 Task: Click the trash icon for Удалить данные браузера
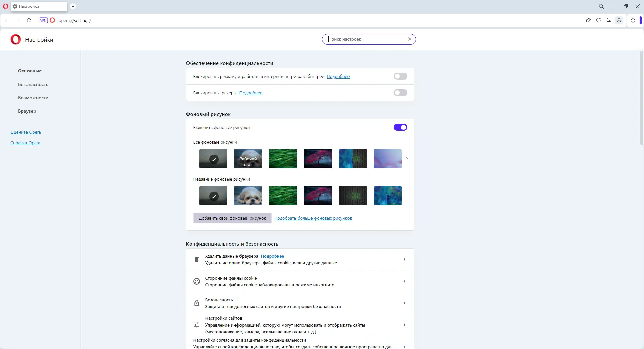197,259
